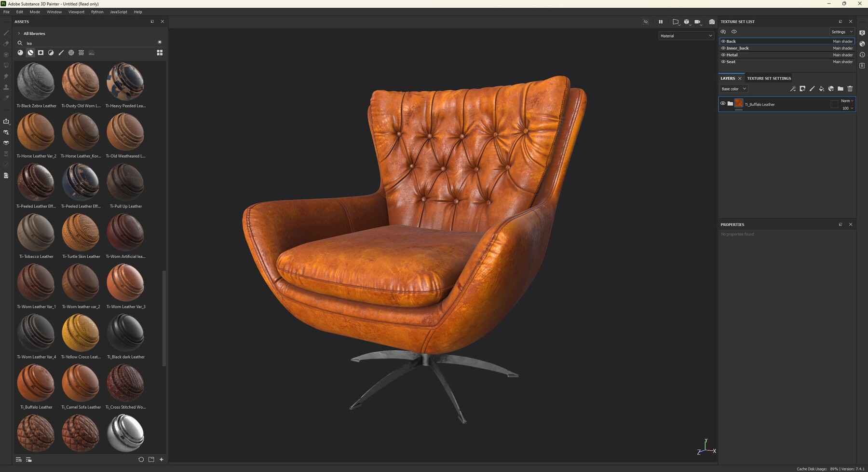Image resolution: width=868 pixels, height=472 pixels.
Task: Open the Base color channel dropdown
Action: [733, 89]
